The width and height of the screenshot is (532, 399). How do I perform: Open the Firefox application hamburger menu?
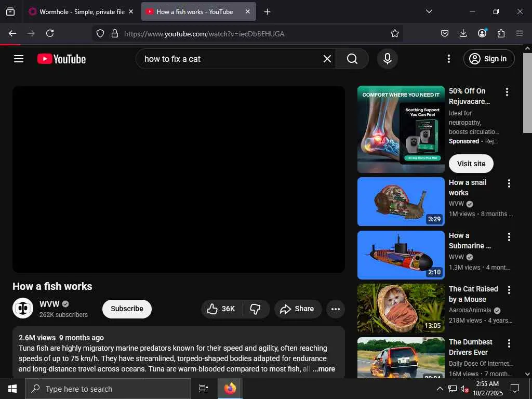[x=520, y=33]
